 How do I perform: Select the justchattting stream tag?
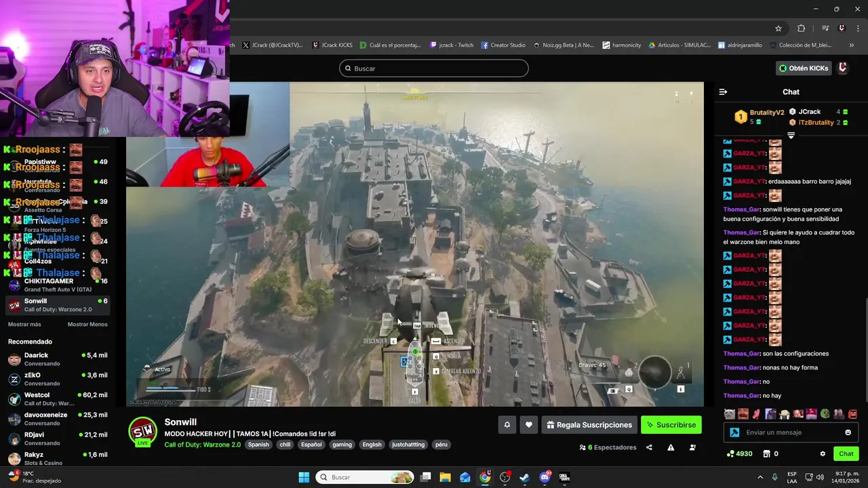click(x=408, y=445)
